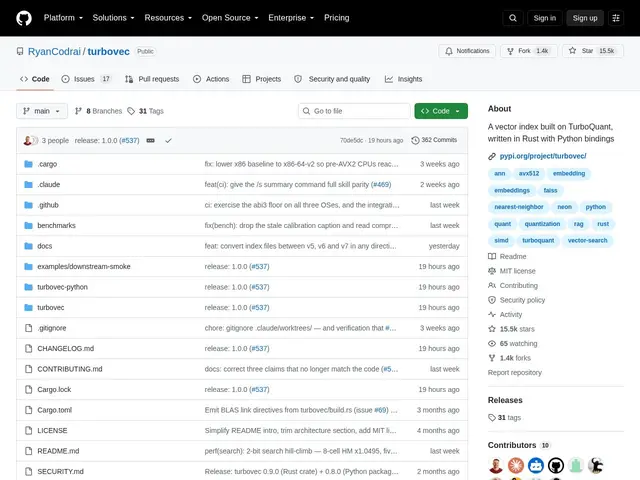
Task: Open the .github folder
Action: [x=48, y=205]
